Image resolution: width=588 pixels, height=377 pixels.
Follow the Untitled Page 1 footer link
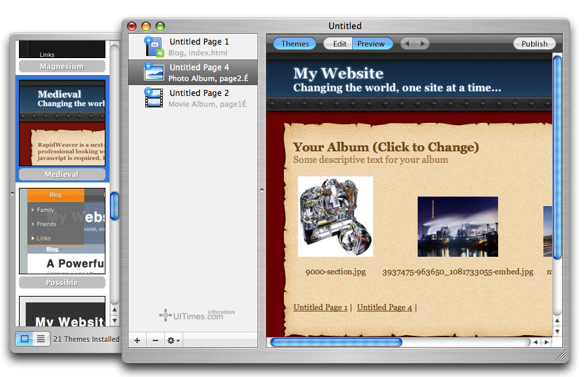(x=320, y=307)
